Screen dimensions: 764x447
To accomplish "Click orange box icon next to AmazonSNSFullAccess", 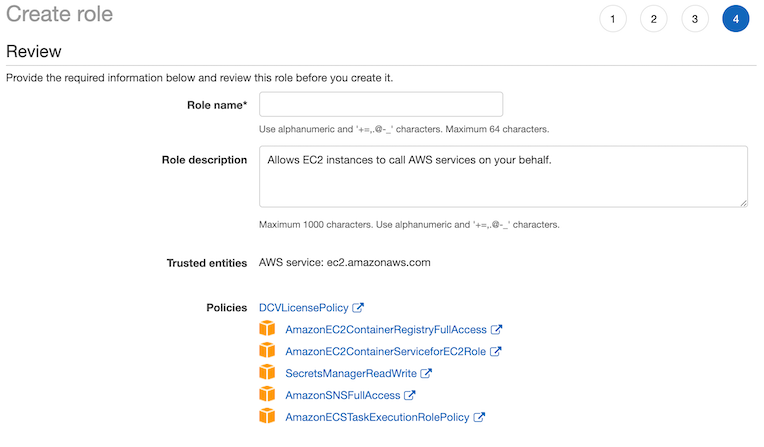I will (267, 394).
